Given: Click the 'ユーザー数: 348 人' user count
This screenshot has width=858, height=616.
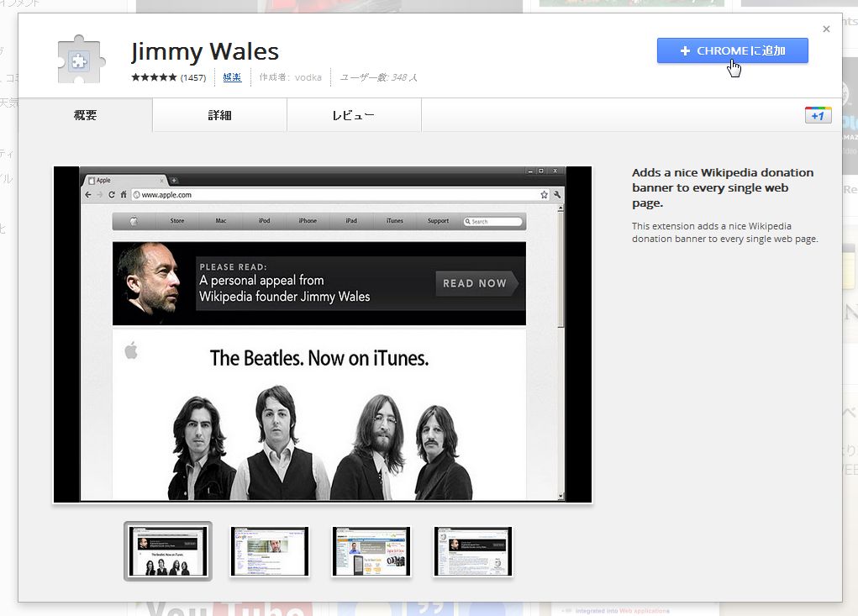Looking at the screenshot, I should (379, 77).
